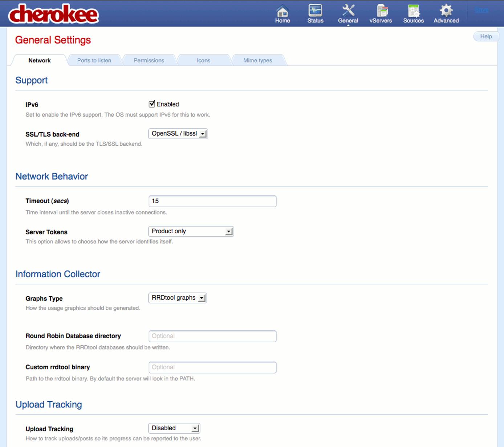Click the vServers icon
The image size is (504, 447).
click(x=381, y=13)
